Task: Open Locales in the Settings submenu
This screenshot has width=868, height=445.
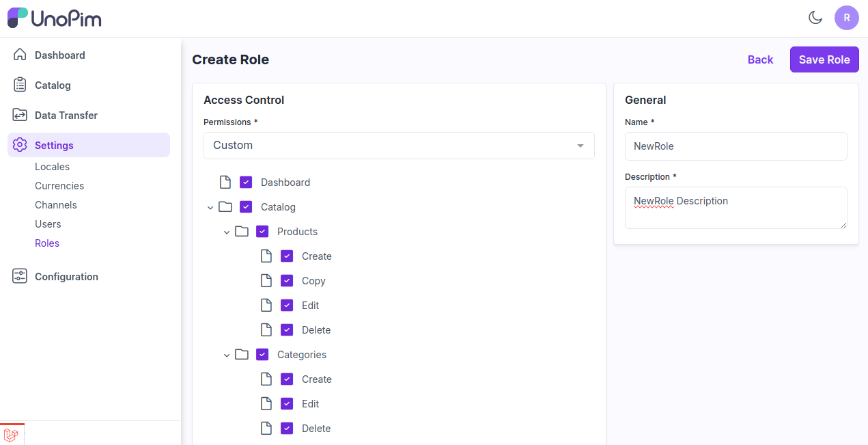Action: 52,167
